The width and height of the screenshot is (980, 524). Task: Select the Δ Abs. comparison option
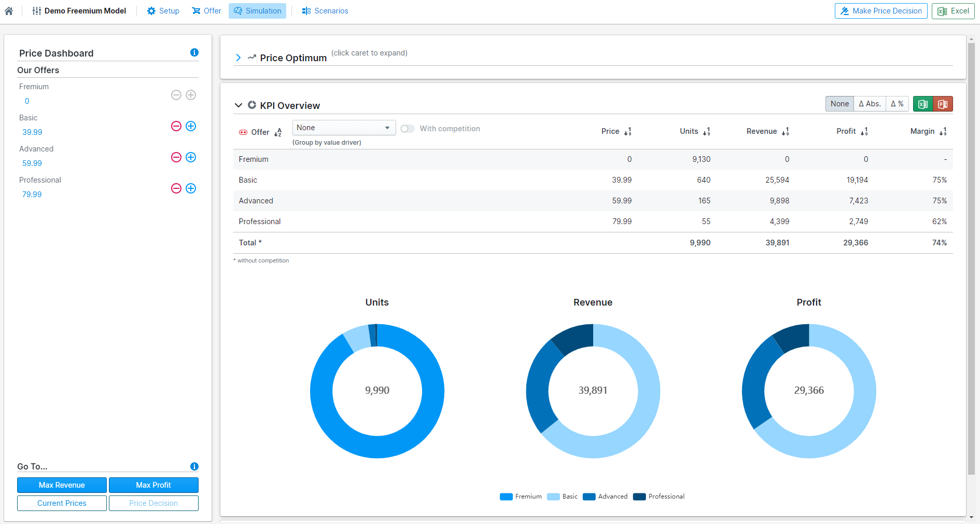pos(870,104)
